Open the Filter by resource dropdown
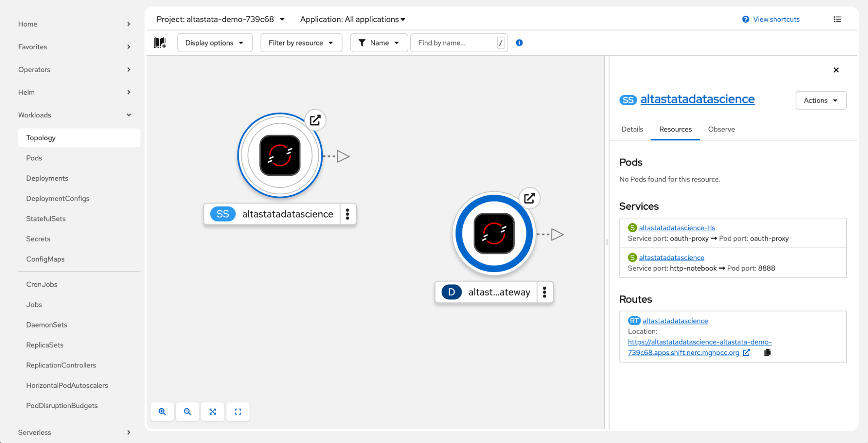This screenshot has height=443, width=868. 301,43
